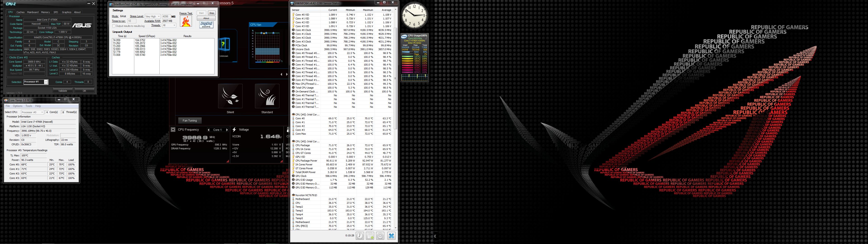Click the analog clock desktop gadget
This screenshot has height=244, width=868.
[415, 16]
